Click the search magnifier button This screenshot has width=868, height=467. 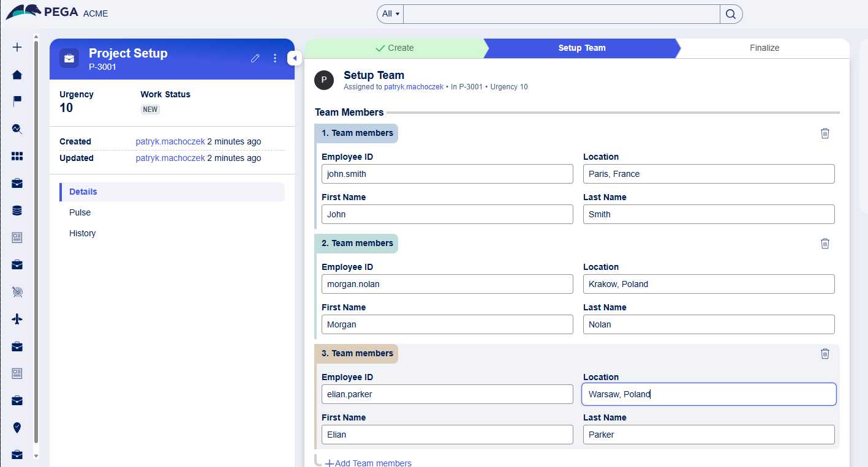click(x=731, y=14)
